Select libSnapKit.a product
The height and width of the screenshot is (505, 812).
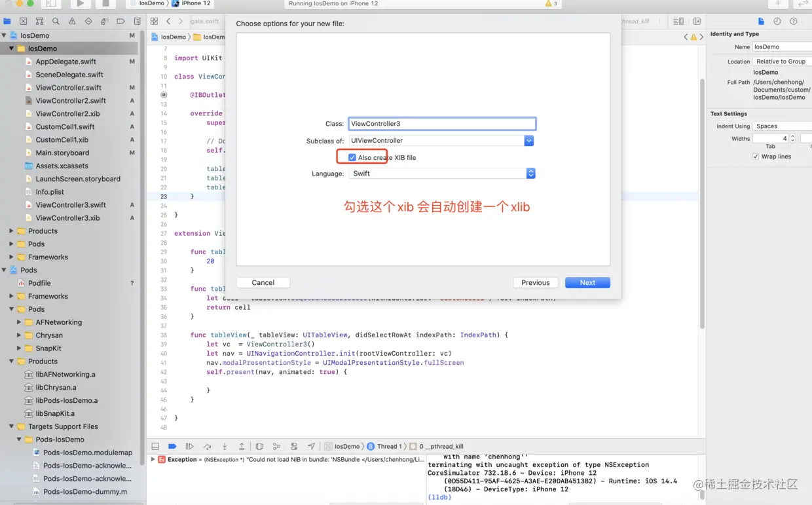pyautogui.click(x=55, y=413)
